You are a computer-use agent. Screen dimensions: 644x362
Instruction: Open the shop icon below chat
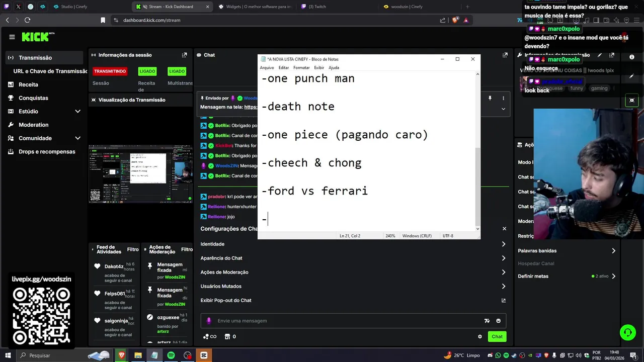[x=227, y=337]
